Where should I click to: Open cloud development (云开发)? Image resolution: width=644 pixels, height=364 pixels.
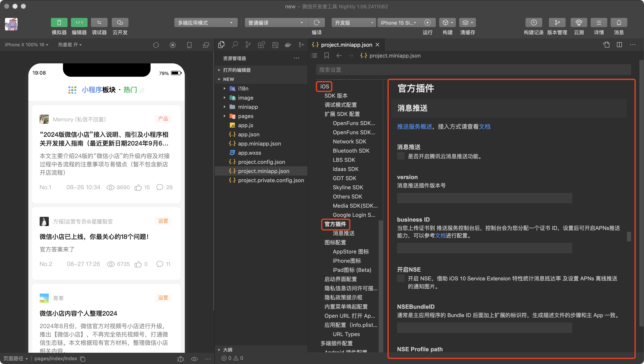pos(120,23)
